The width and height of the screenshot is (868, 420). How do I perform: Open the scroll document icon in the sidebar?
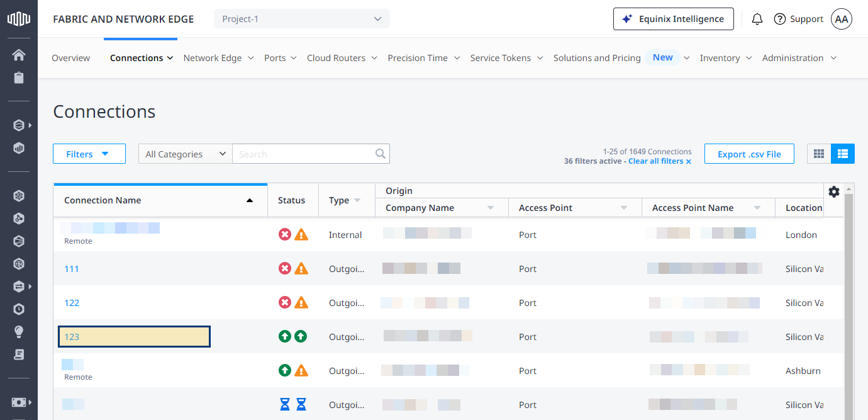point(19,355)
